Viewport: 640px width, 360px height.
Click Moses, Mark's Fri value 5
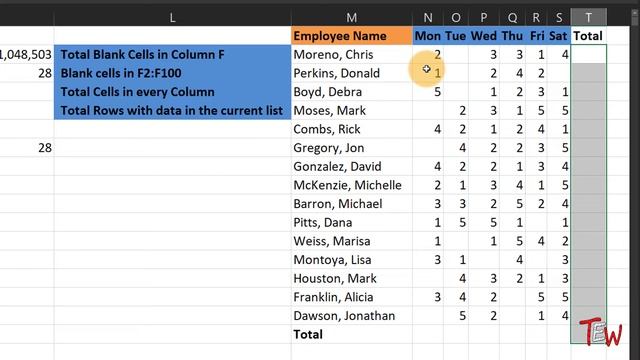click(x=536, y=111)
